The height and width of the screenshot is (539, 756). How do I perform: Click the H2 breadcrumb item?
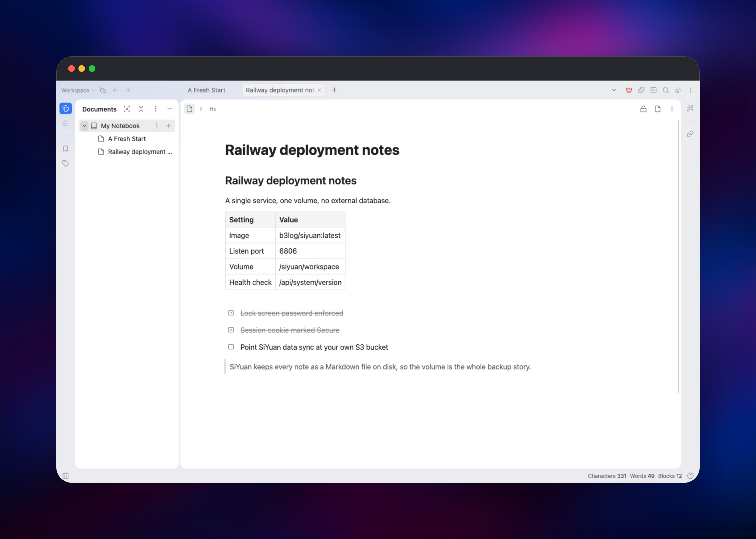213,109
